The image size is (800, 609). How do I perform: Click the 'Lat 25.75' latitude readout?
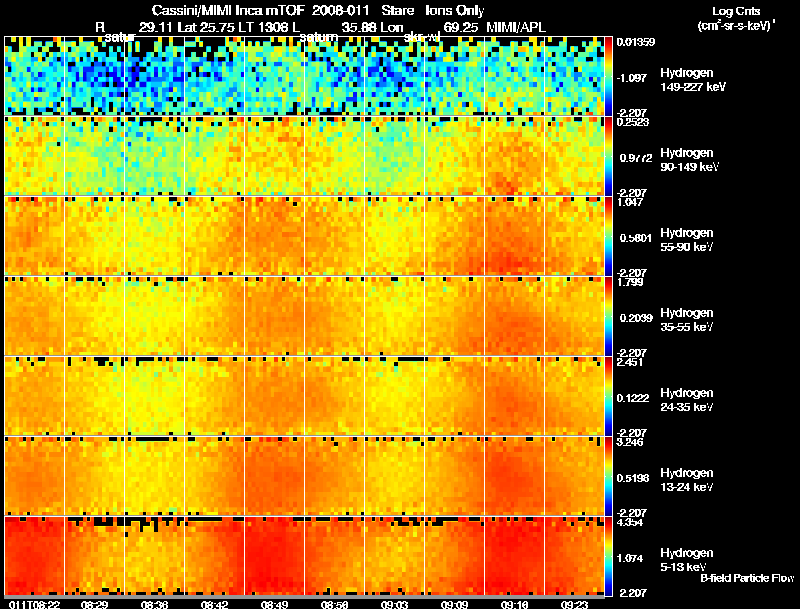(x=205, y=28)
